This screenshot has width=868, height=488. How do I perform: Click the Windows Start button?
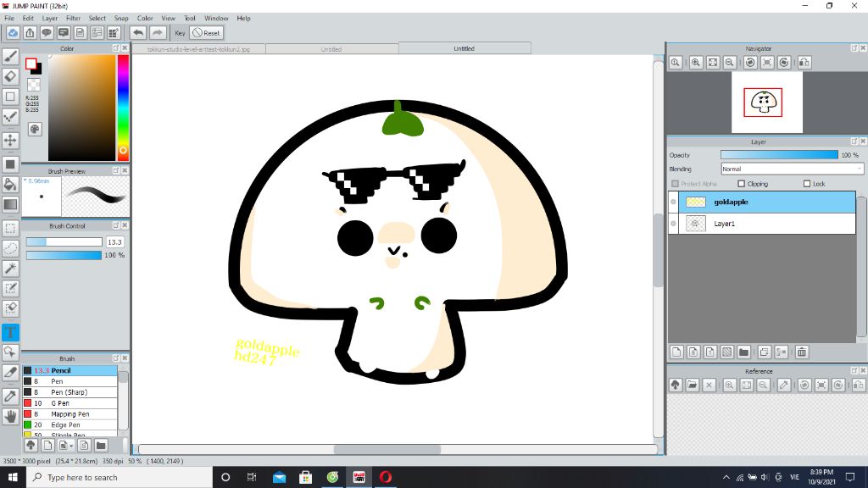point(13,477)
